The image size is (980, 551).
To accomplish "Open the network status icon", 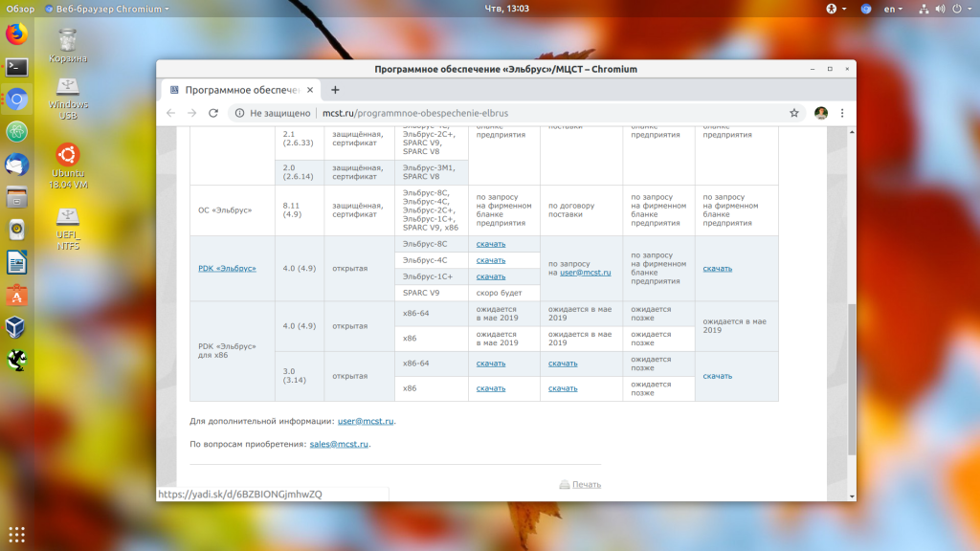I will click(924, 9).
